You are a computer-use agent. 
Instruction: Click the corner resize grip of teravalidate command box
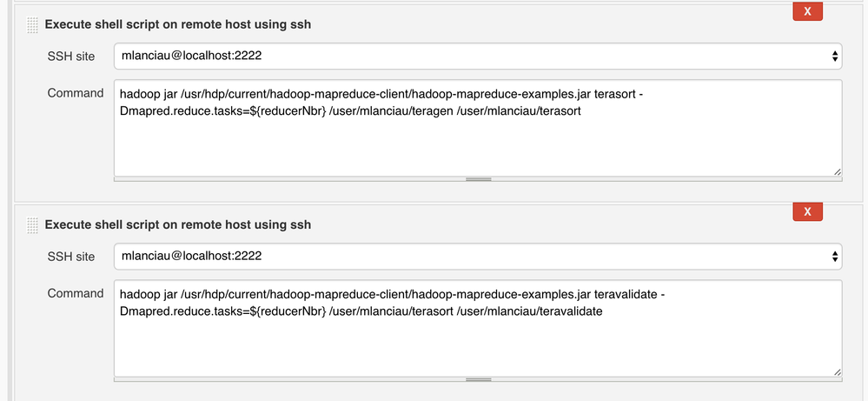(836, 371)
